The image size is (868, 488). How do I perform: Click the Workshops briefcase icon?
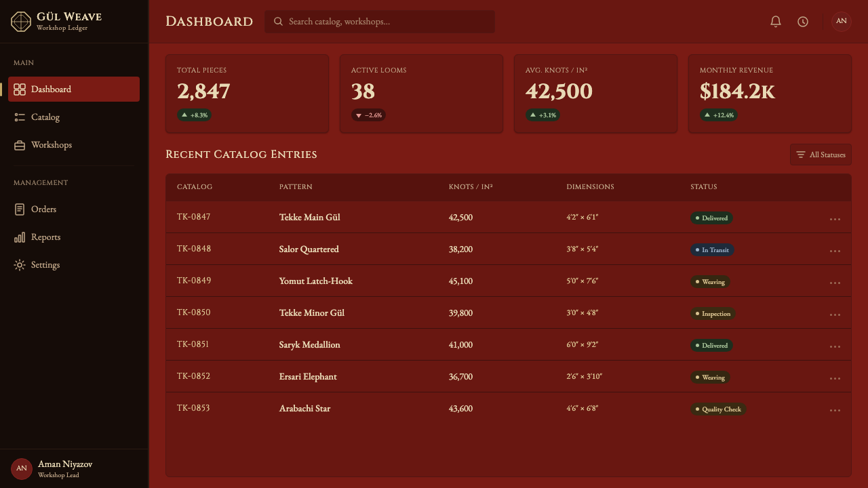tap(20, 145)
